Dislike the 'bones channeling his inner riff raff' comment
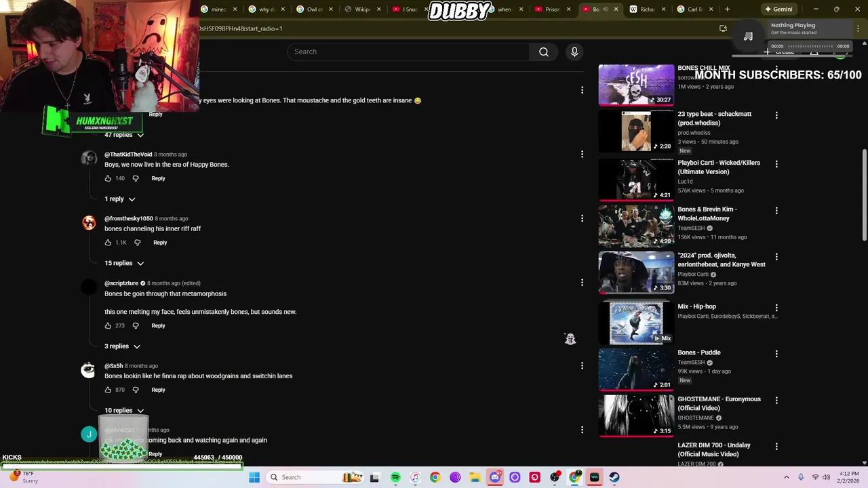 click(137, 243)
